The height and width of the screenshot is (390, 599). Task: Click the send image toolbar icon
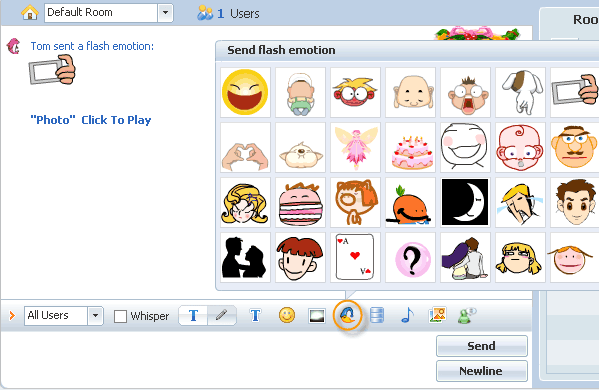[x=437, y=316]
